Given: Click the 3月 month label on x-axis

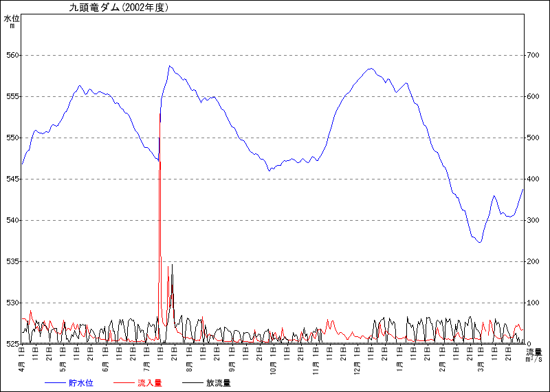Looking at the screenshot, I should (481, 364).
